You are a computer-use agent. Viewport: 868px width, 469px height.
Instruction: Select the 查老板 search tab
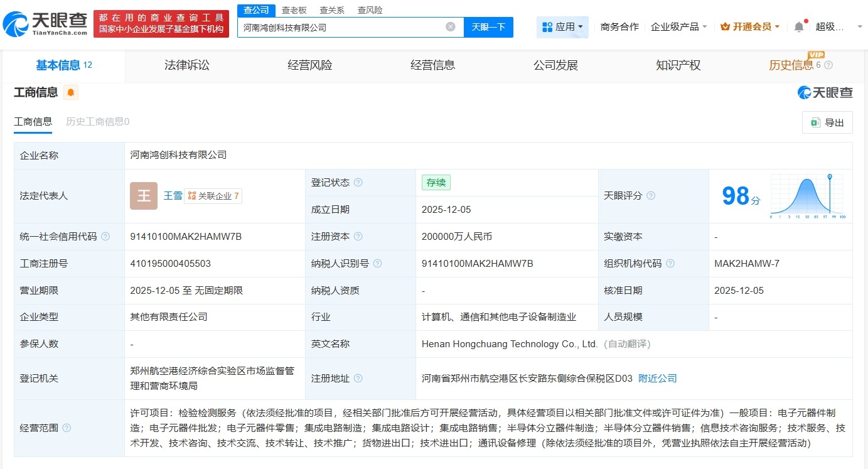tap(292, 10)
